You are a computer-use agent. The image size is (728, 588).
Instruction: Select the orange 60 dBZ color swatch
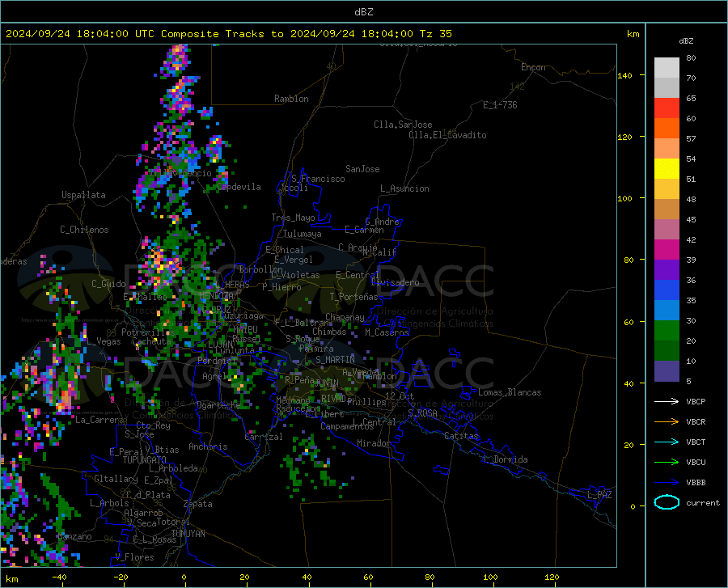click(x=667, y=129)
